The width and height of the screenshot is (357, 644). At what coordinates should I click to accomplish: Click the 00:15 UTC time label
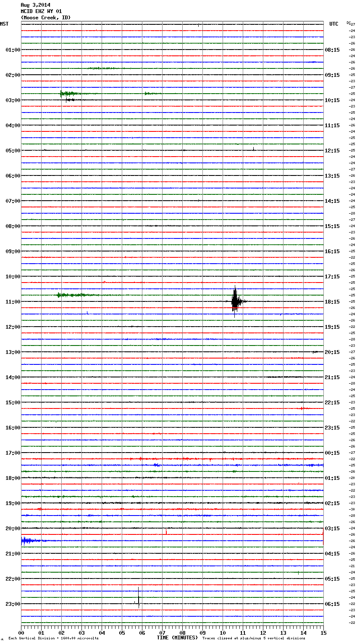pyautogui.click(x=332, y=453)
